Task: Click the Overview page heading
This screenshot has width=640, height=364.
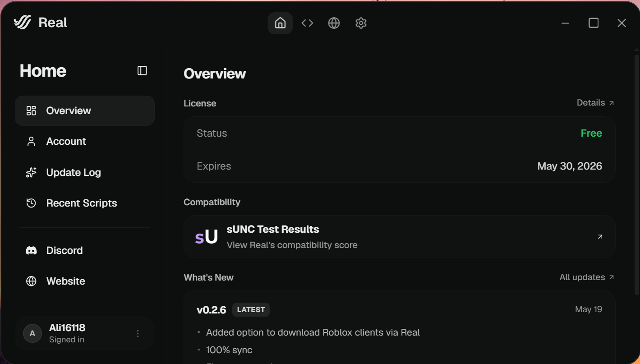Action: [x=215, y=74]
